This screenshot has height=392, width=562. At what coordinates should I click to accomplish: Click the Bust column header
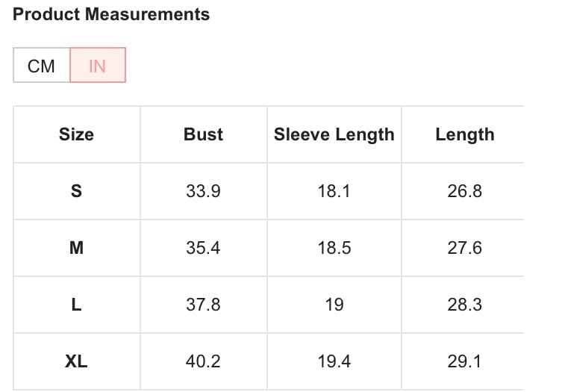point(203,134)
